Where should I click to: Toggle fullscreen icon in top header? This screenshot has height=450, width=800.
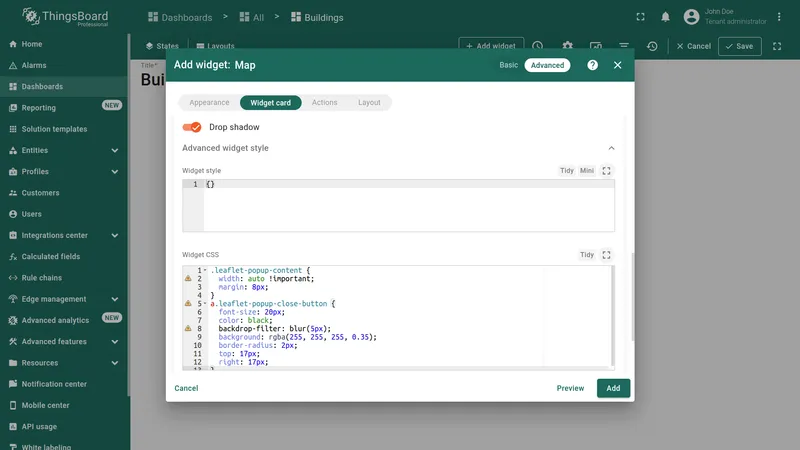pyautogui.click(x=640, y=17)
